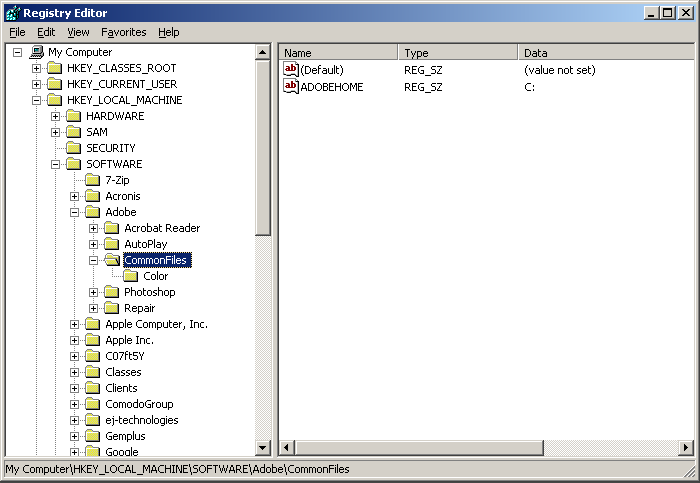Click the HARDWARE folder icon
The height and width of the screenshot is (483, 700).
pyautogui.click(x=74, y=117)
